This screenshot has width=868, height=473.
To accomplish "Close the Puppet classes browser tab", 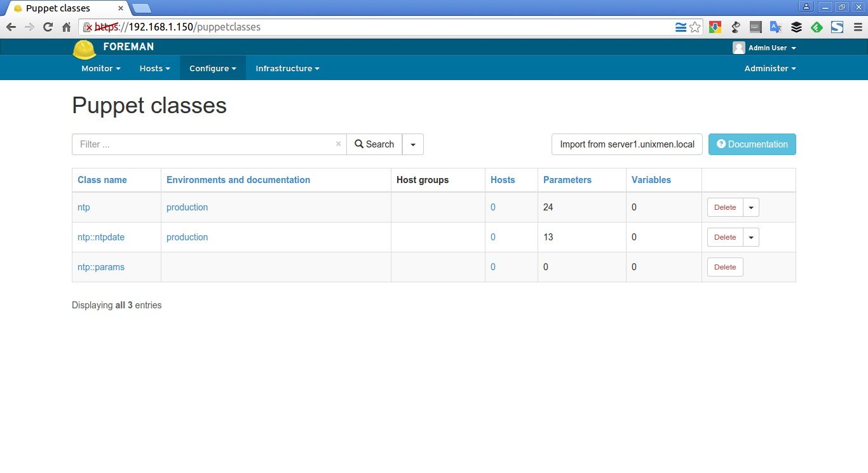I will point(122,8).
